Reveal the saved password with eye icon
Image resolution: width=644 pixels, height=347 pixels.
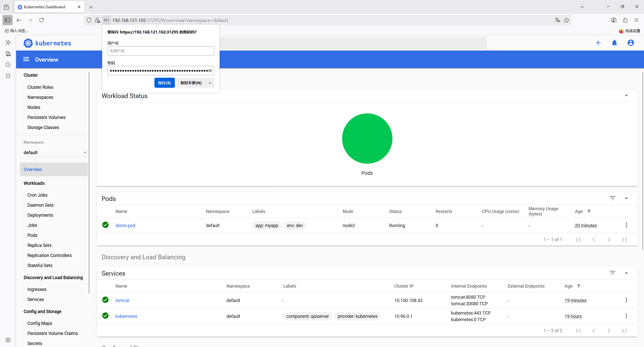pyautogui.click(x=210, y=71)
